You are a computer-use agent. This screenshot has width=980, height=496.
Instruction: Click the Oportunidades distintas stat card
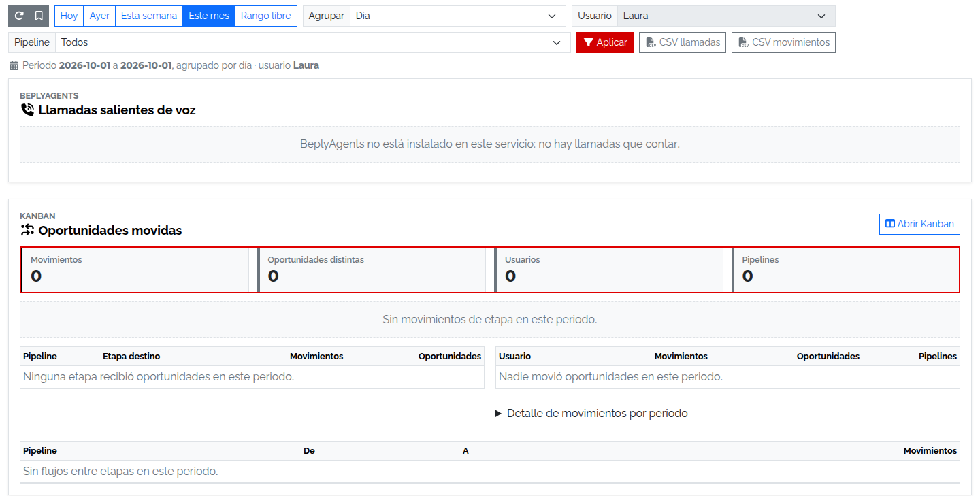pyautogui.click(x=372, y=269)
